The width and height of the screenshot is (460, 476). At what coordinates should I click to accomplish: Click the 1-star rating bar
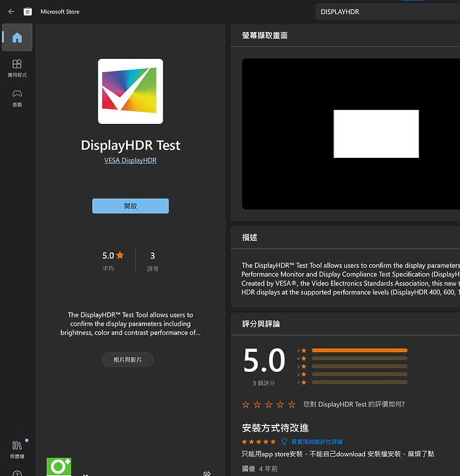tap(360, 382)
